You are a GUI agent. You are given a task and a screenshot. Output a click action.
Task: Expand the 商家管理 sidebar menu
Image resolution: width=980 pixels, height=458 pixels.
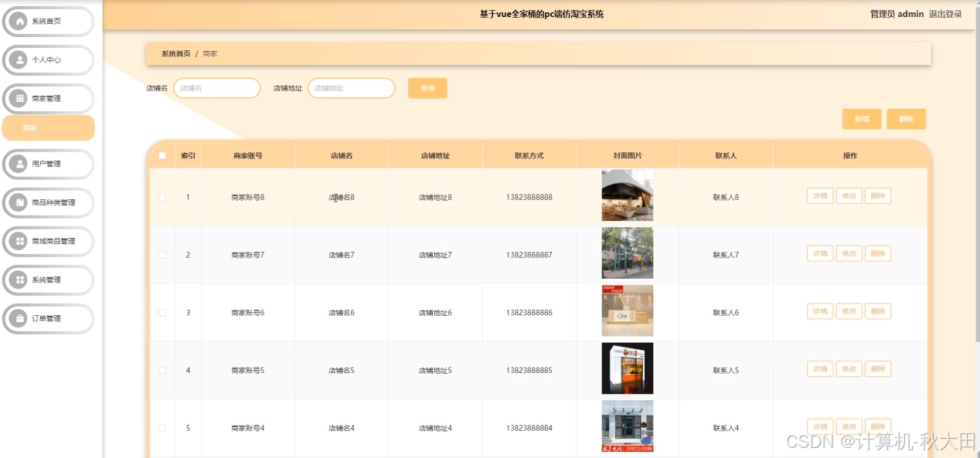(48, 98)
